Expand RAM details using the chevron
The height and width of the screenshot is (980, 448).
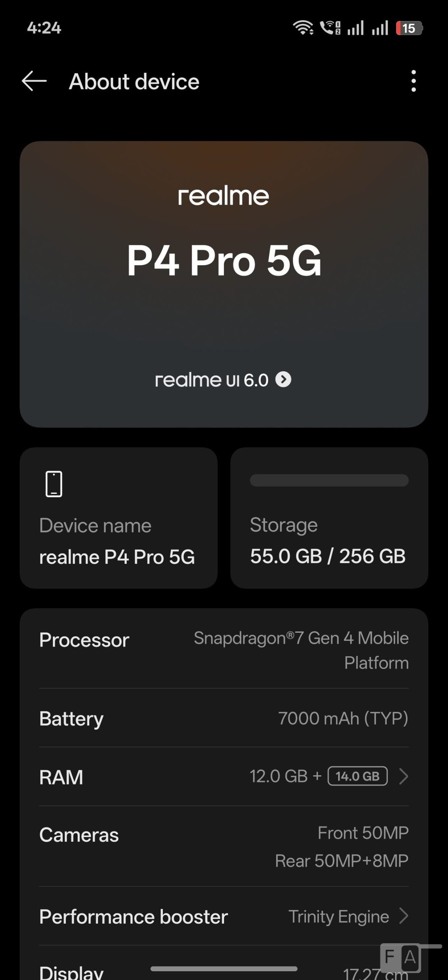tap(403, 777)
